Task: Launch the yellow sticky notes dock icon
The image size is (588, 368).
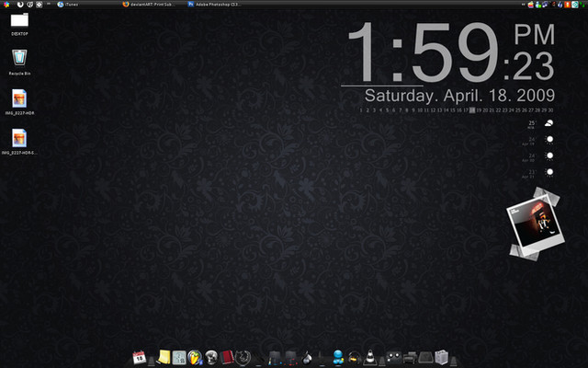Action: 164,356
